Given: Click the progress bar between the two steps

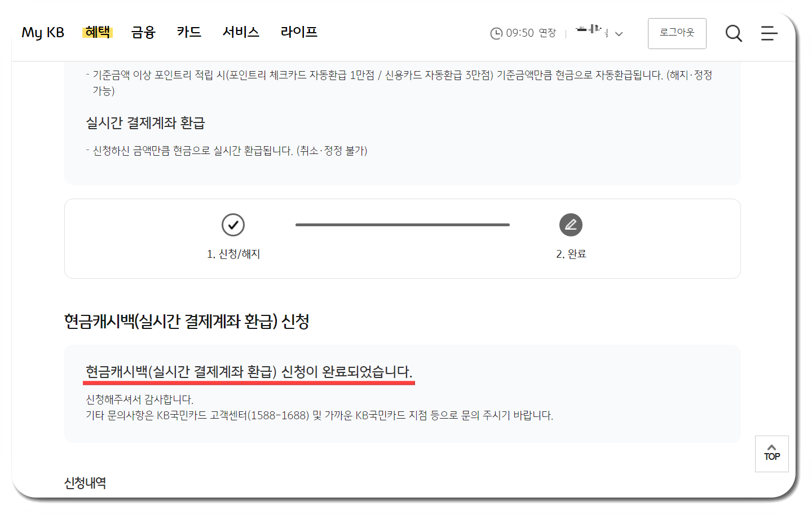Looking at the screenshot, I should point(402,224).
